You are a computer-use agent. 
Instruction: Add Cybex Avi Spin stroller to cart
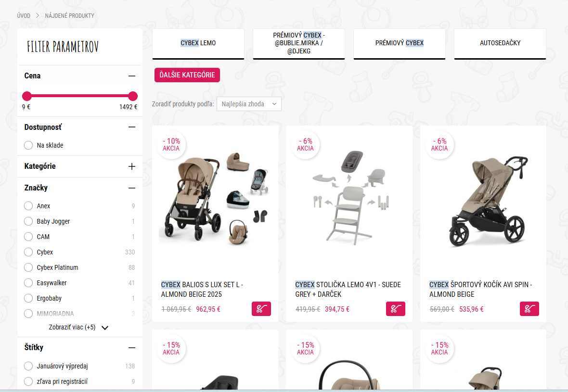529,309
